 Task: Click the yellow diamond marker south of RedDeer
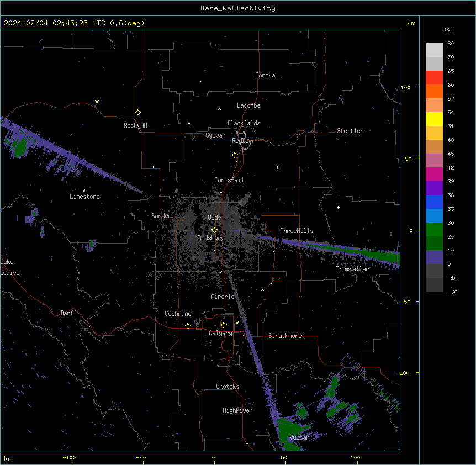(x=235, y=155)
